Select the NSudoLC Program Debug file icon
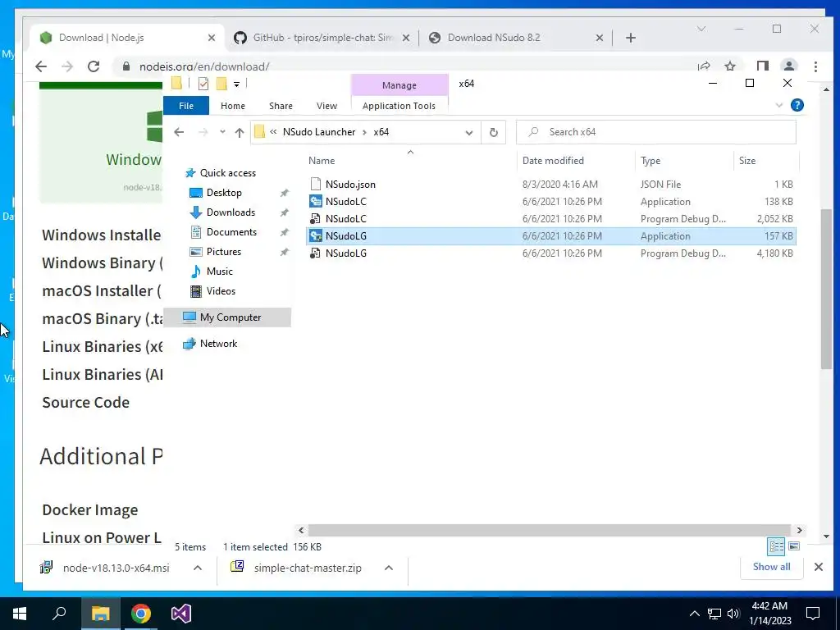This screenshot has height=630, width=840. [316, 218]
